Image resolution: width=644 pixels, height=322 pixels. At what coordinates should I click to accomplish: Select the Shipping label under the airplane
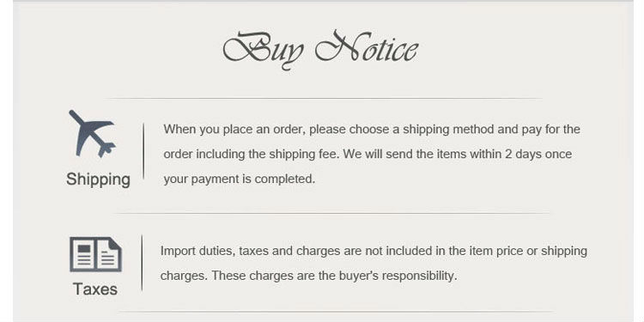pyautogui.click(x=98, y=179)
